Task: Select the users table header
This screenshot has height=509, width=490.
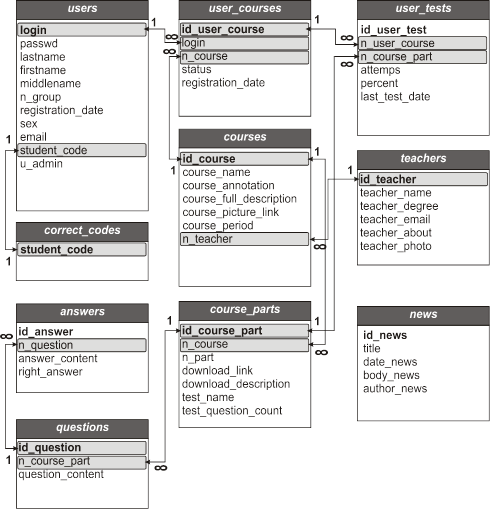Action: (x=82, y=9)
